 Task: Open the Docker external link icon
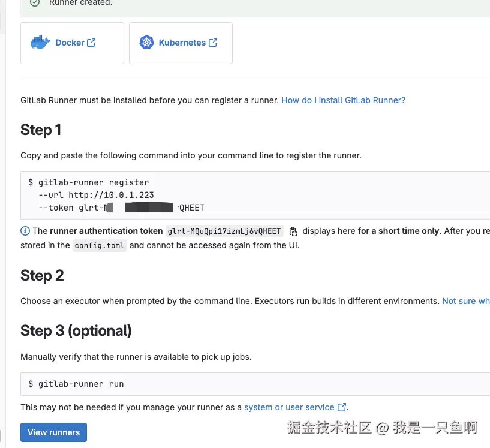[x=91, y=43]
